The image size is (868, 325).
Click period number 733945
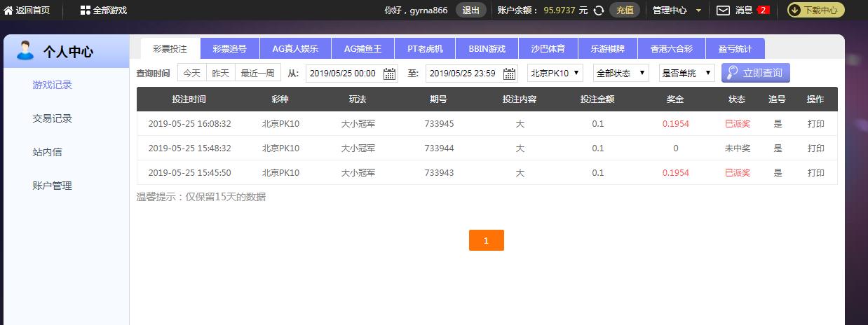tap(439, 124)
